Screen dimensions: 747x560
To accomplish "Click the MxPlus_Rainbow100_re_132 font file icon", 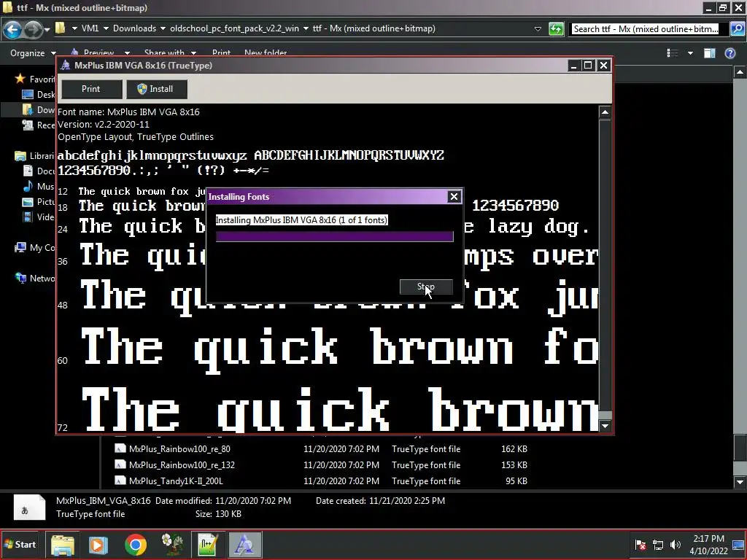I will coord(120,464).
